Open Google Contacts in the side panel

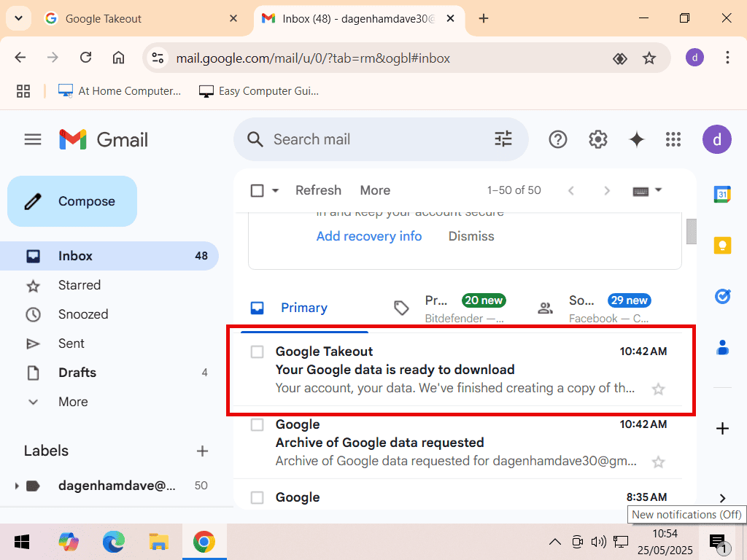[x=722, y=348]
